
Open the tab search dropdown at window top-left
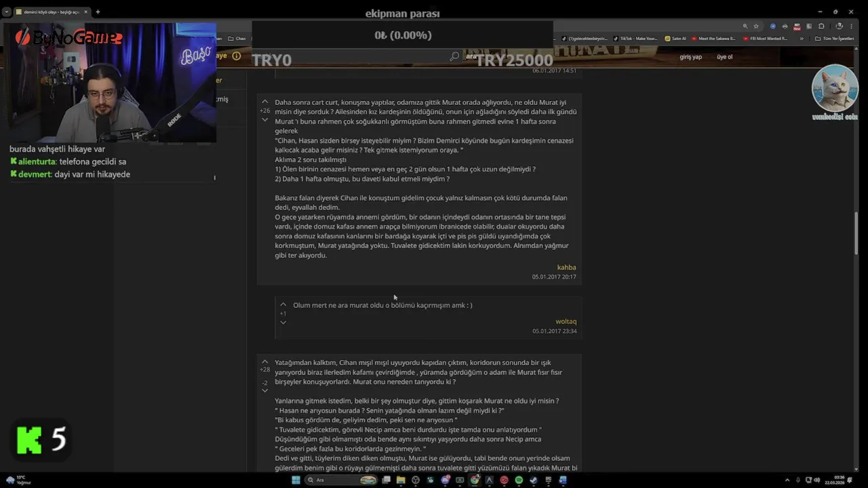7,12
